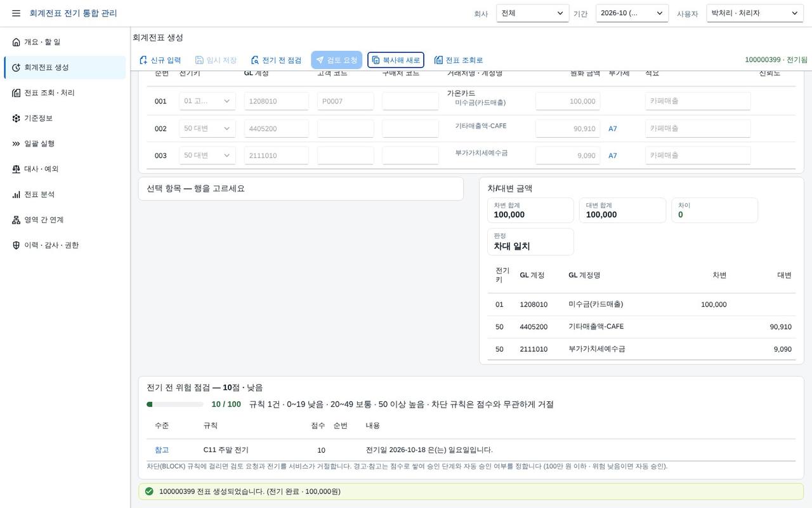This screenshot has width=812, height=508.
Task: Click the 대사 · 예외 scales icon
Action: point(16,169)
